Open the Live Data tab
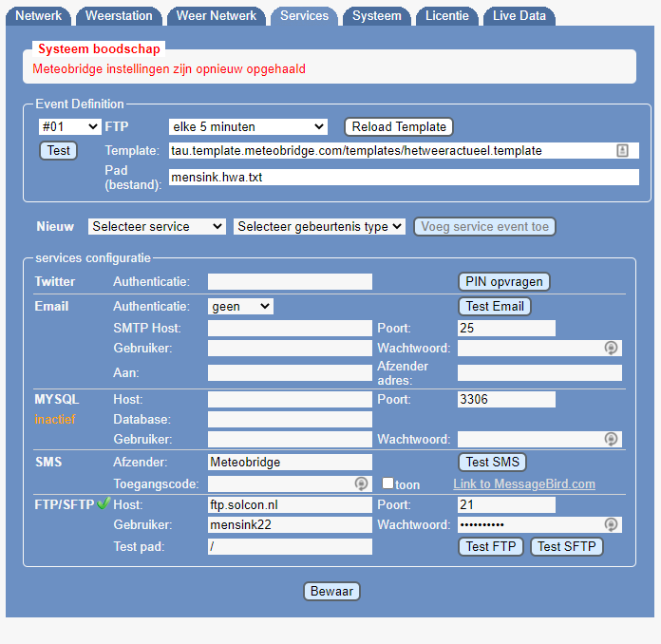This screenshot has width=661, height=644. pos(519,16)
